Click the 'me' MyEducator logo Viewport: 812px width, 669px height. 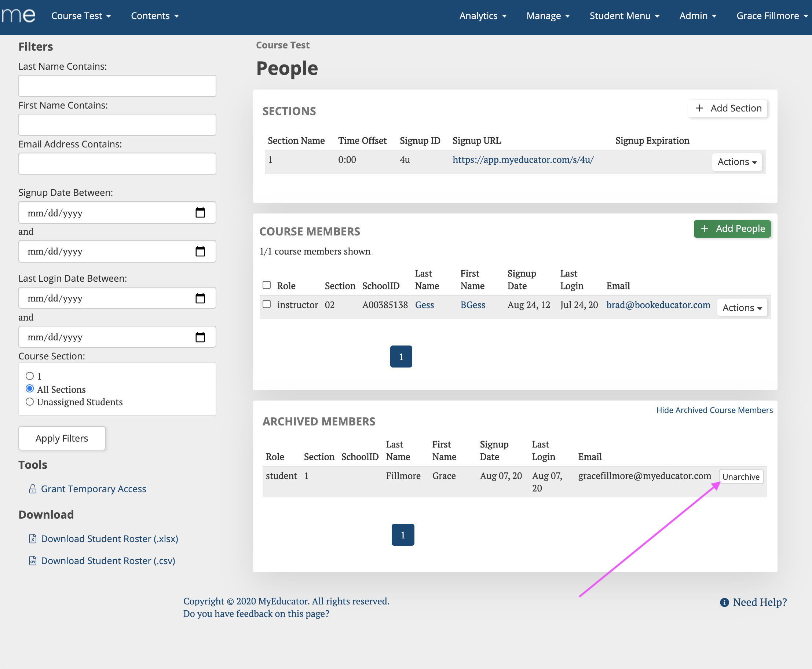coord(18,15)
